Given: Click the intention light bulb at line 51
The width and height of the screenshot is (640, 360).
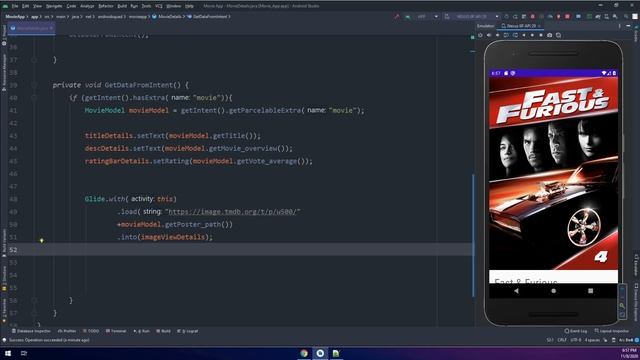Looking at the screenshot, I should (x=42, y=240).
